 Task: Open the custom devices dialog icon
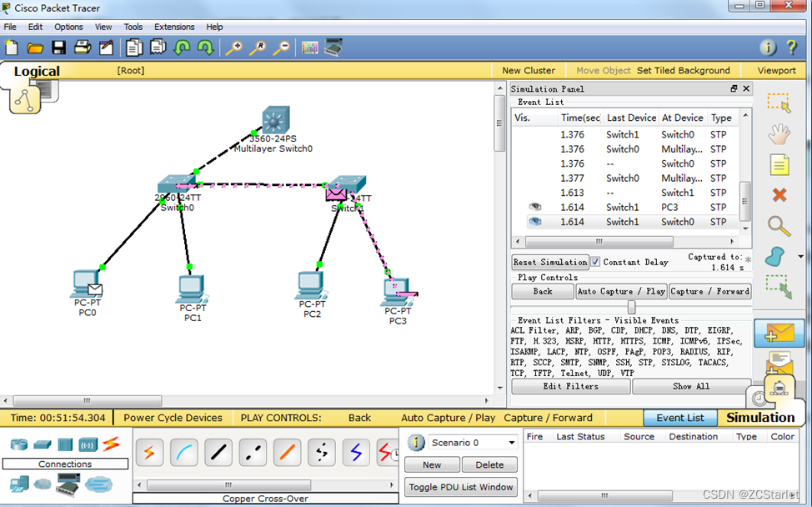[x=333, y=48]
